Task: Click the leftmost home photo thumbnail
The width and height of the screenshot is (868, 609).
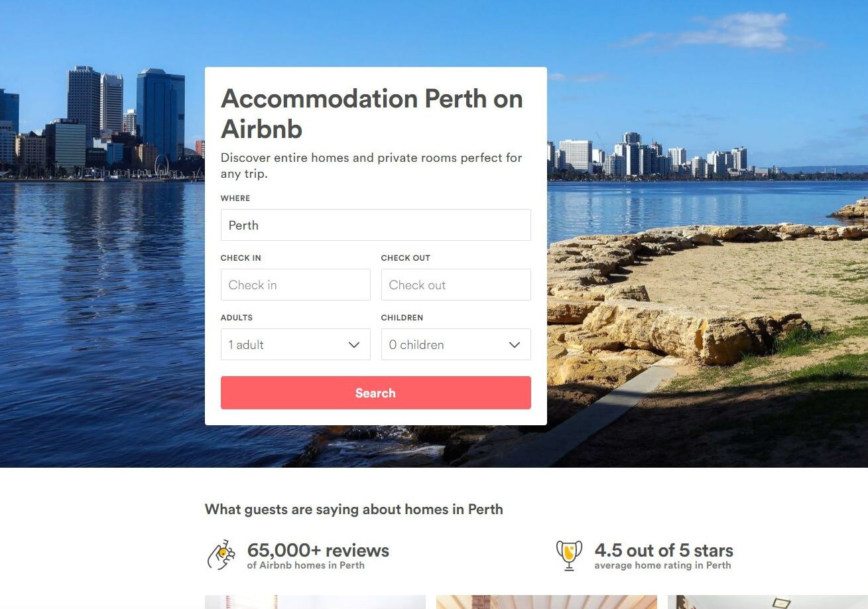Action: [314, 604]
